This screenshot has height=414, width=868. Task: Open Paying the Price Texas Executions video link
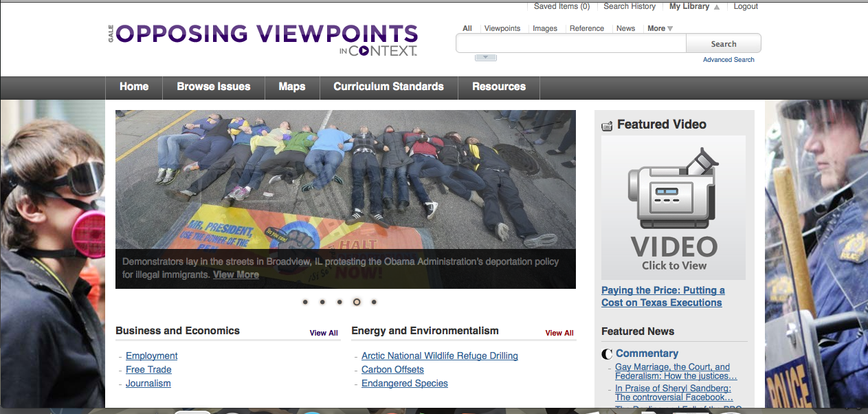coord(663,296)
